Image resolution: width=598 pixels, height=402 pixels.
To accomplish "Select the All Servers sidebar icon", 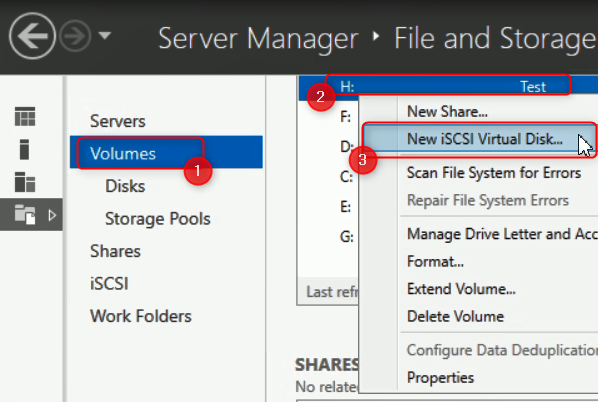I will click(x=25, y=182).
